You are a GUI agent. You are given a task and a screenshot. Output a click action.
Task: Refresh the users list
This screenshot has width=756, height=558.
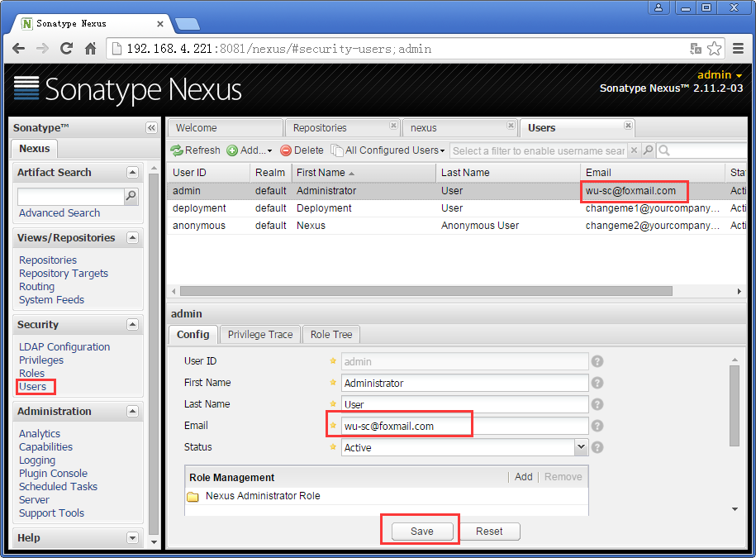(x=195, y=150)
